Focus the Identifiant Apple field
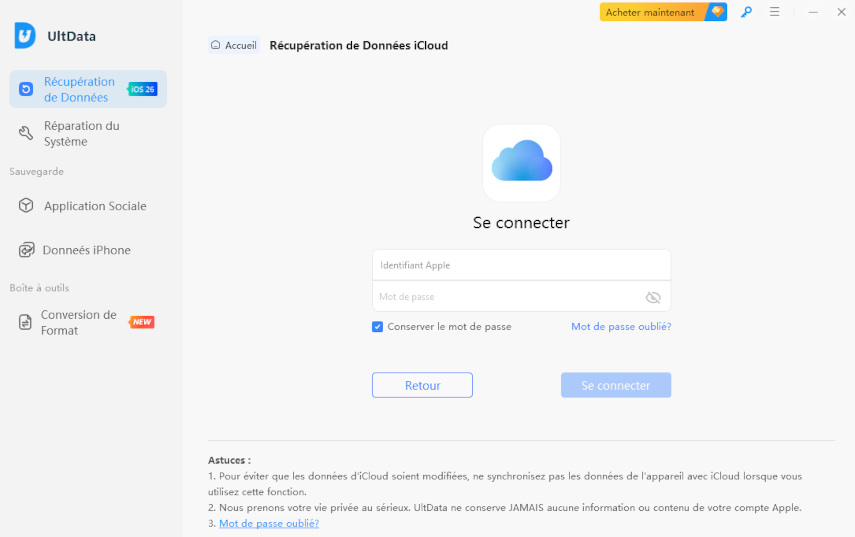The image size is (855, 537). coord(520,265)
